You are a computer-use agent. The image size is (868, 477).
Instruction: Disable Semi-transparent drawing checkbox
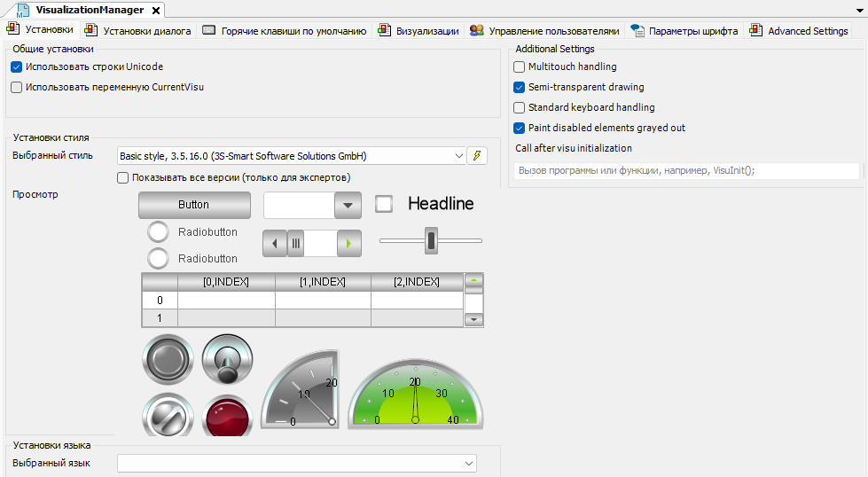[x=520, y=87]
